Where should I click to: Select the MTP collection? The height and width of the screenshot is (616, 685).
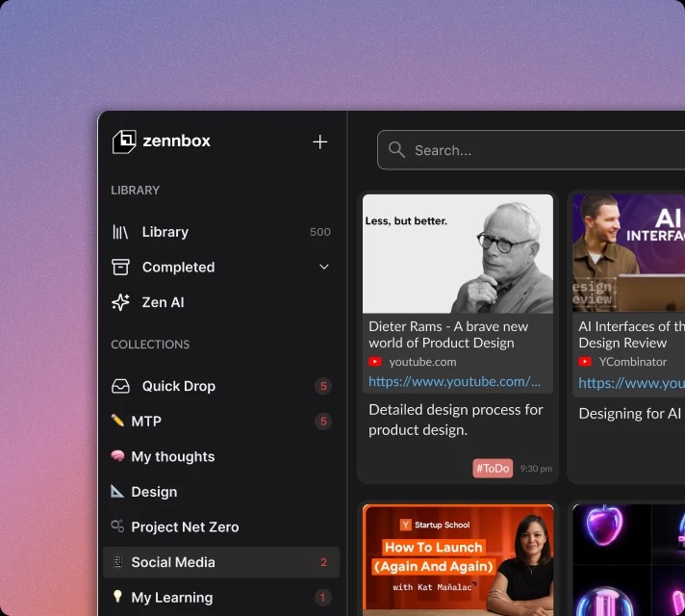click(146, 421)
